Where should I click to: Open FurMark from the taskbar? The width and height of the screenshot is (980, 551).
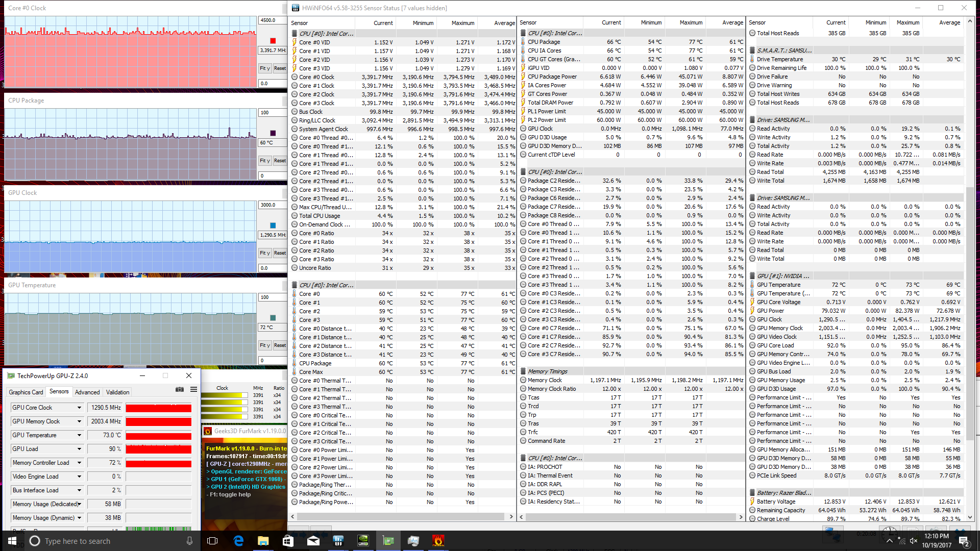tap(438, 540)
